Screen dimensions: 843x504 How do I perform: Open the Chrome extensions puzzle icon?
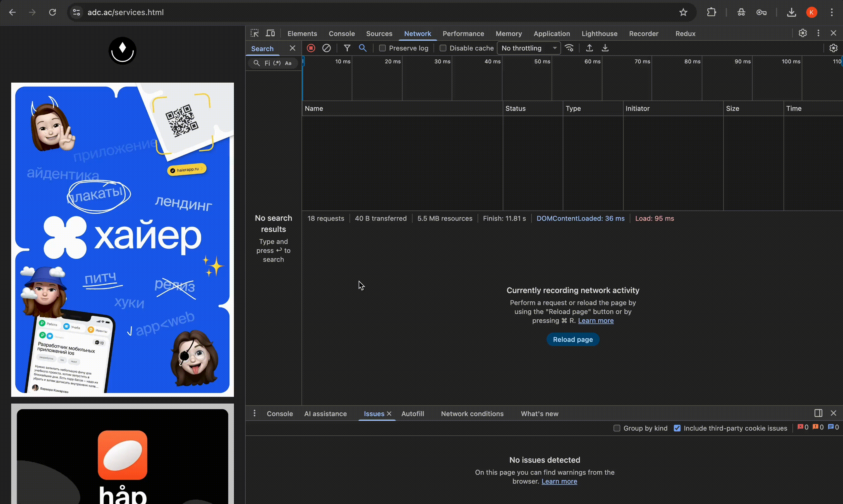pos(712,13)
